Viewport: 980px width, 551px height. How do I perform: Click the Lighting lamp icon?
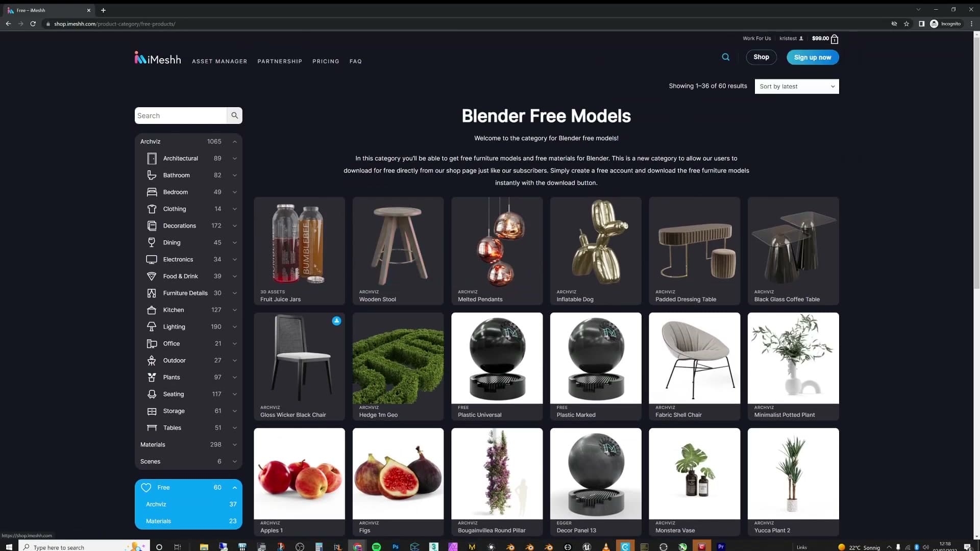(152, 327)
